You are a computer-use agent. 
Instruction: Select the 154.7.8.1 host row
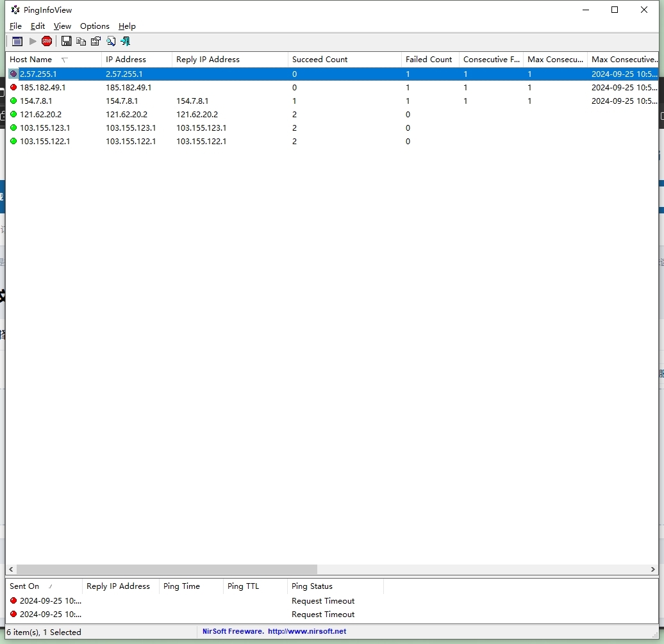coord(36,101)
